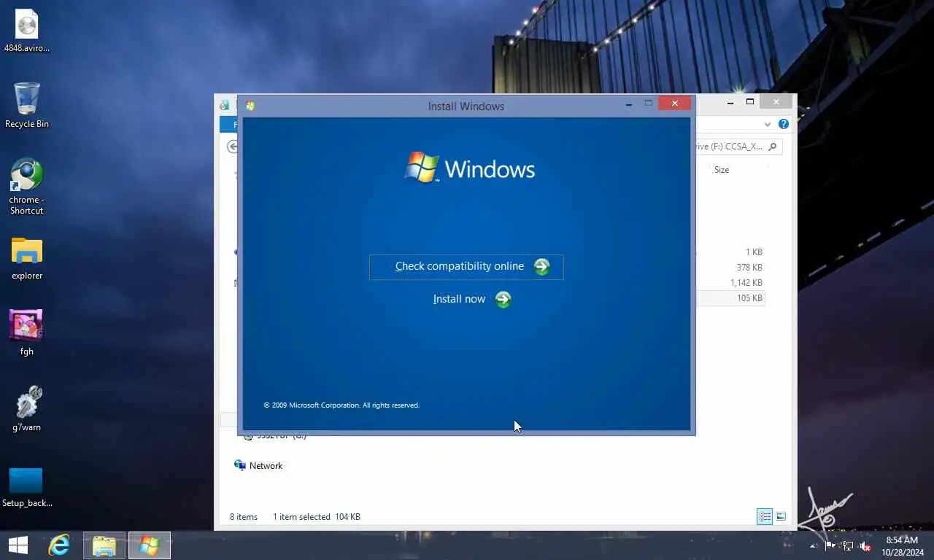Select the explorer folder icon on desktop
Screen dimensions: 934x560
point(27,258)
